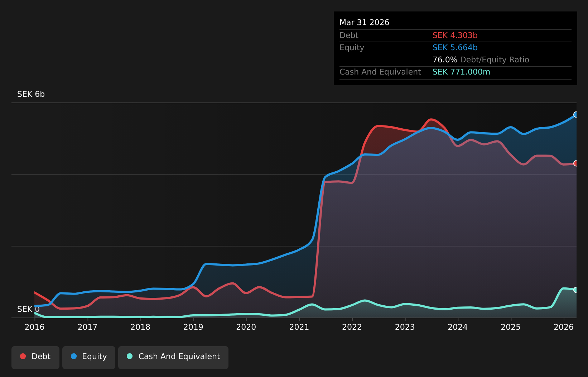Click the SEK 4.303b debt value
The width and height of the screenshot is (588, 377).
pyautogui.click(x=455, y=35)
